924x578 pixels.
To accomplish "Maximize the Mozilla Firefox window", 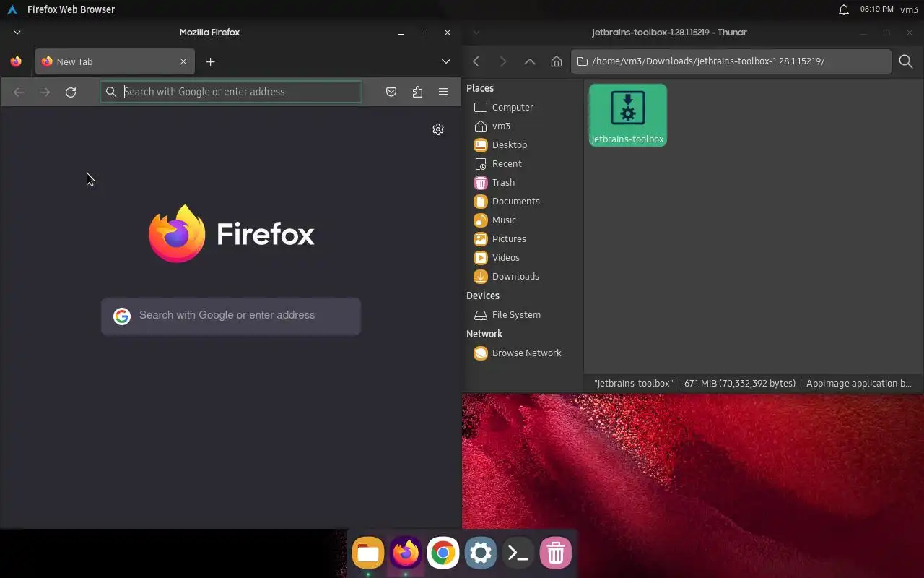I will (x=424, y=33).
